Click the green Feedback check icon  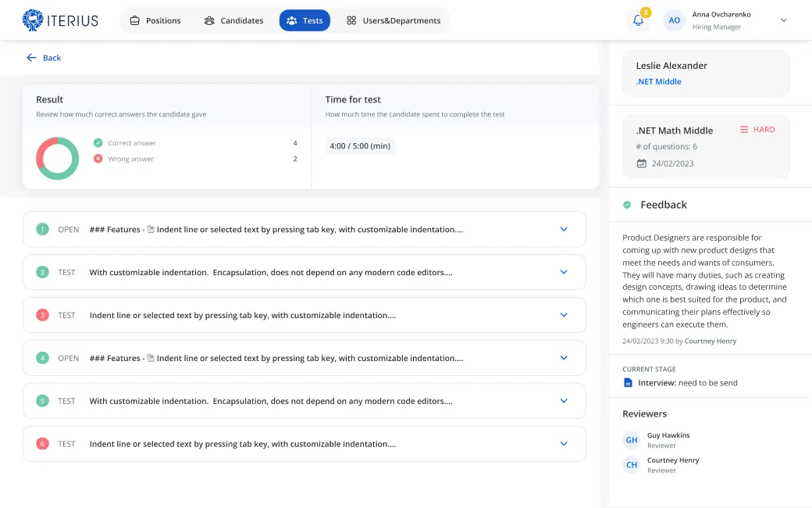point(627,205)
